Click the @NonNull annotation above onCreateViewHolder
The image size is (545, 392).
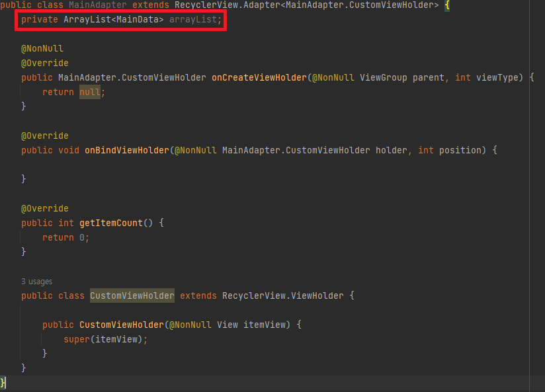click(x=42, y=49)
